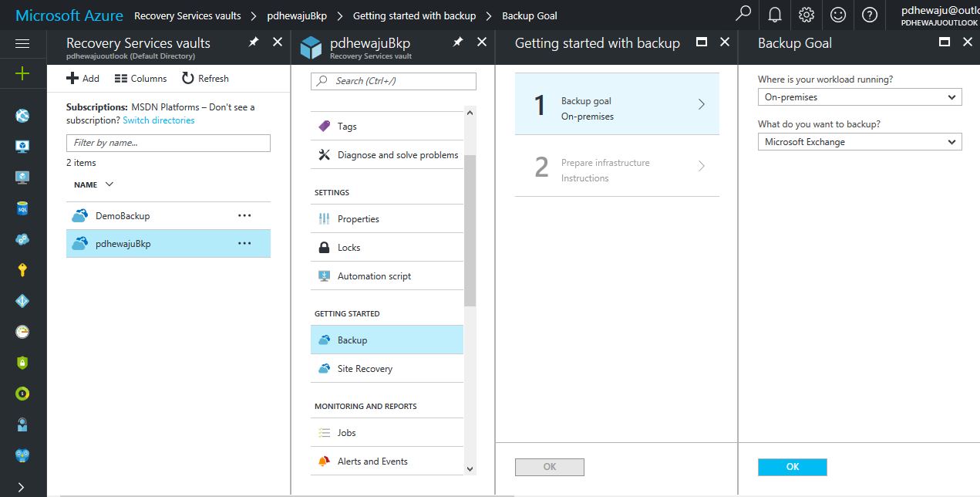
Task: Open Properties under Settings
Action: point(387,219)
